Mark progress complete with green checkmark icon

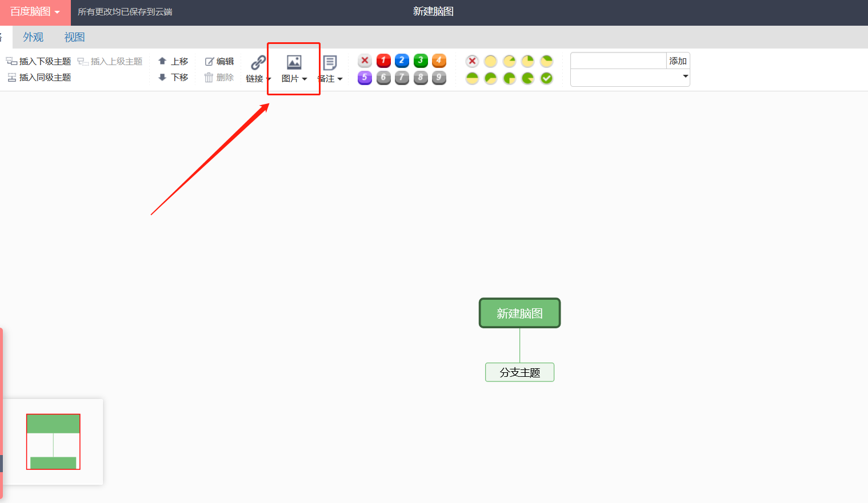coord(547,78)
